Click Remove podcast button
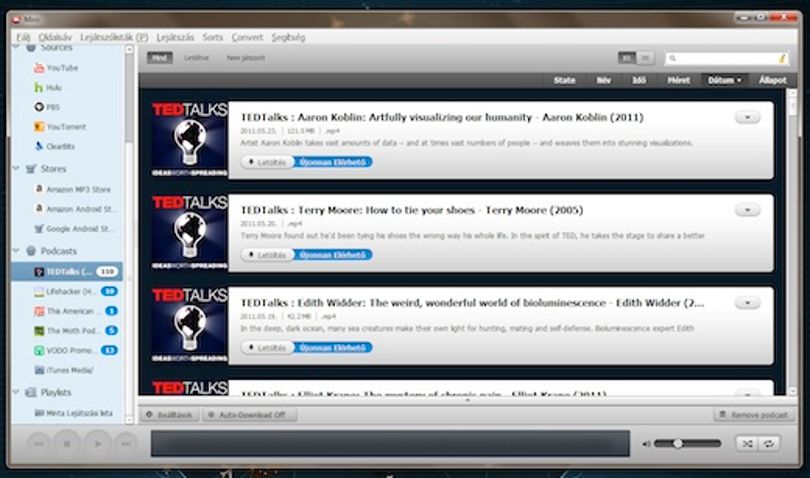This screenshot has width=810, height=478. pyautogui.click(x=754, y=414)
